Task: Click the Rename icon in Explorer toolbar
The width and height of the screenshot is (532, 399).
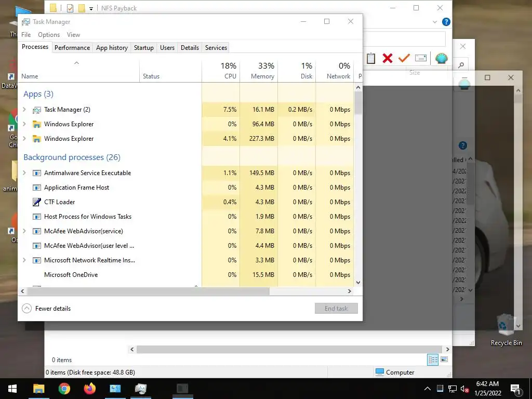Action: 421,58
